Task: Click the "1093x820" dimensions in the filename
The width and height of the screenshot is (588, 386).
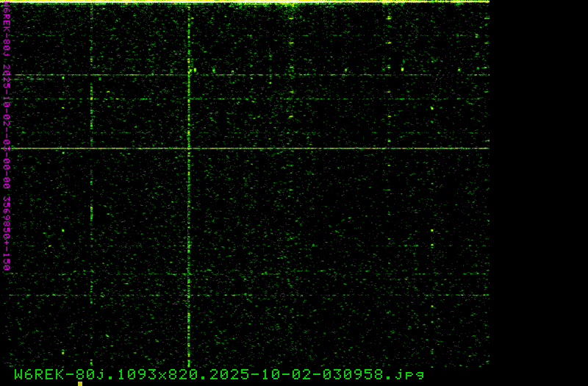Action: tap(173, 374)
